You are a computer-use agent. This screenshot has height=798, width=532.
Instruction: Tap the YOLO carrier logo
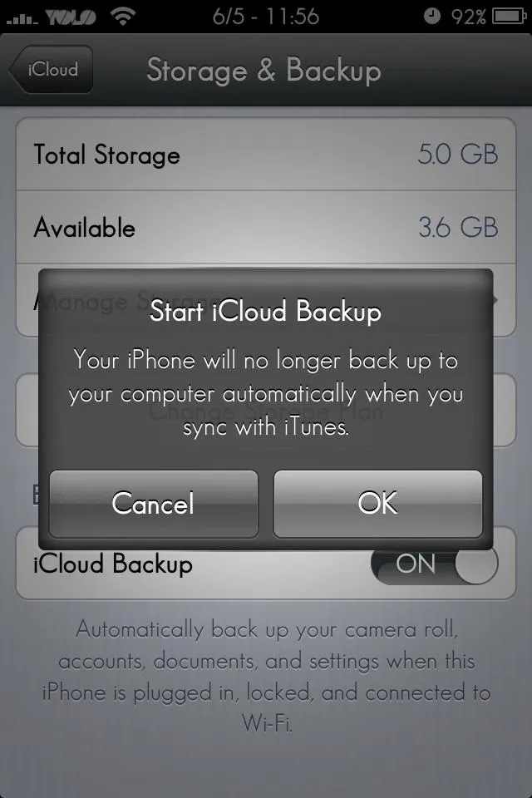click(71, 17)
